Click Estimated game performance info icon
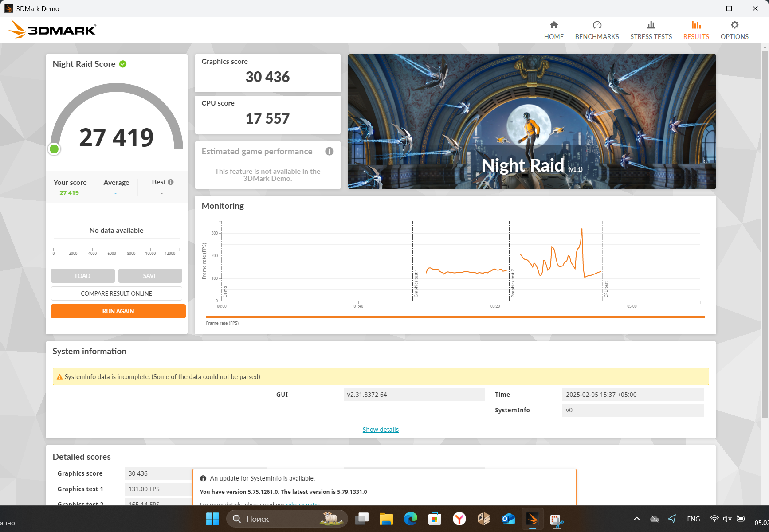The image size is (769, 532). tap(329, 151)
